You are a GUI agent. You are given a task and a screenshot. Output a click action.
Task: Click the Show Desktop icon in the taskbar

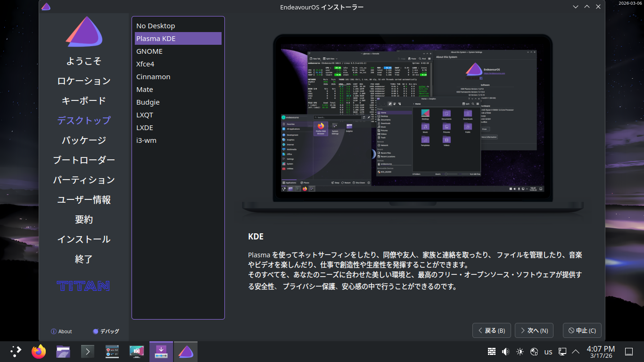point(629,352)
